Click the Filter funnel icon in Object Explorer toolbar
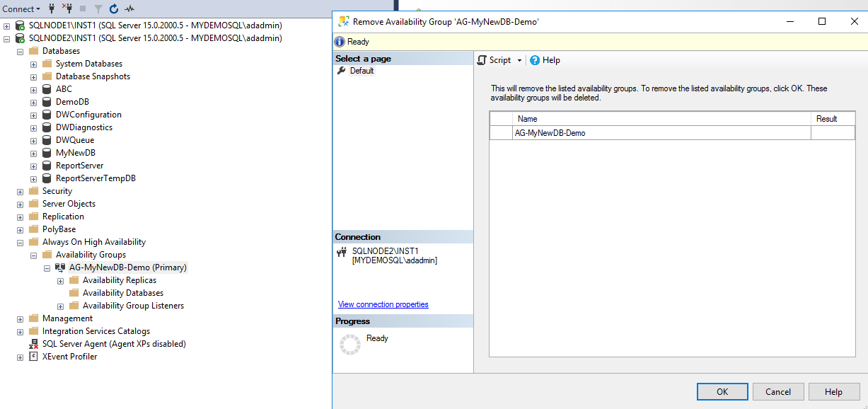868x409 pixels. click(x=98, y=9)
